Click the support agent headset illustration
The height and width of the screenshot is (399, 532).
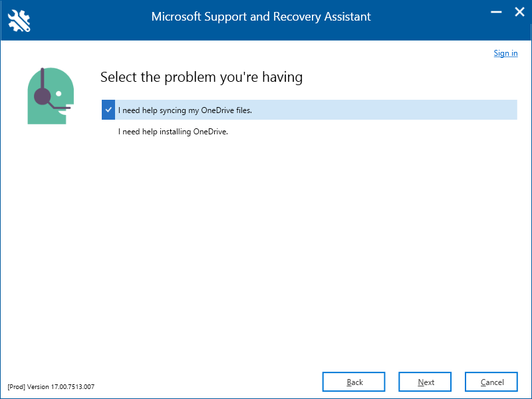point(51,96)
